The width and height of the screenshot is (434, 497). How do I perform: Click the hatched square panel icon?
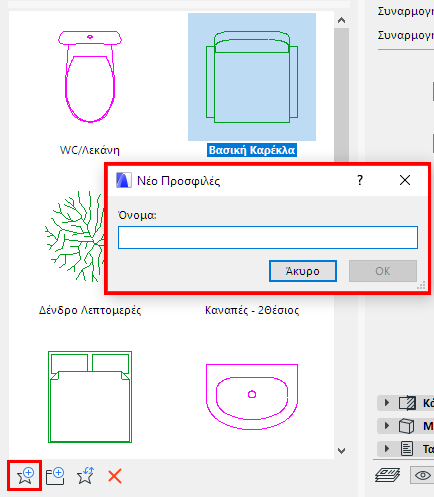click(407, 403)
